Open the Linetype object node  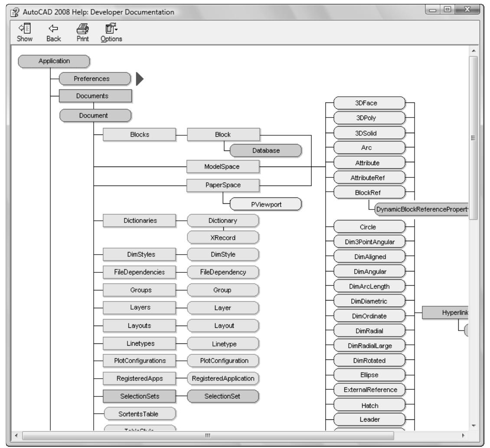(x=223, y=343)
